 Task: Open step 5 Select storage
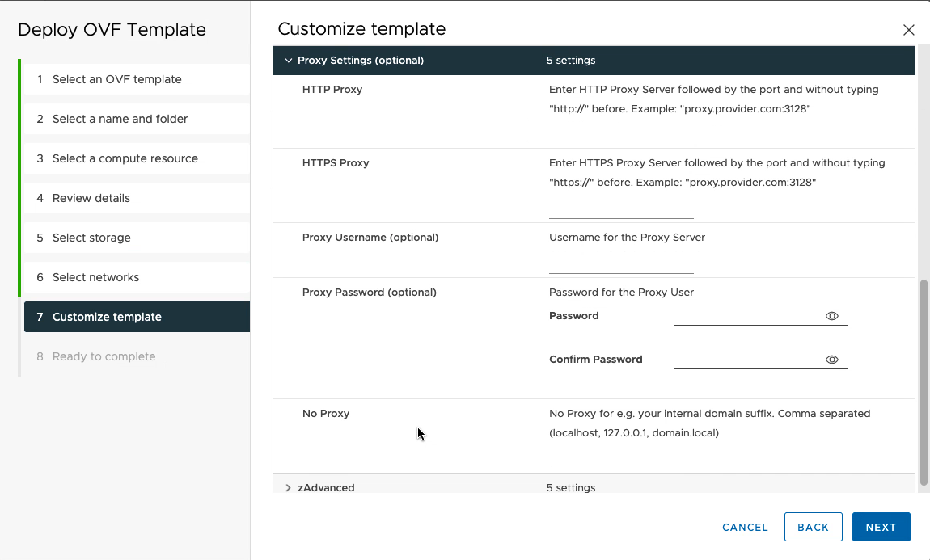(x=91, y=238)
